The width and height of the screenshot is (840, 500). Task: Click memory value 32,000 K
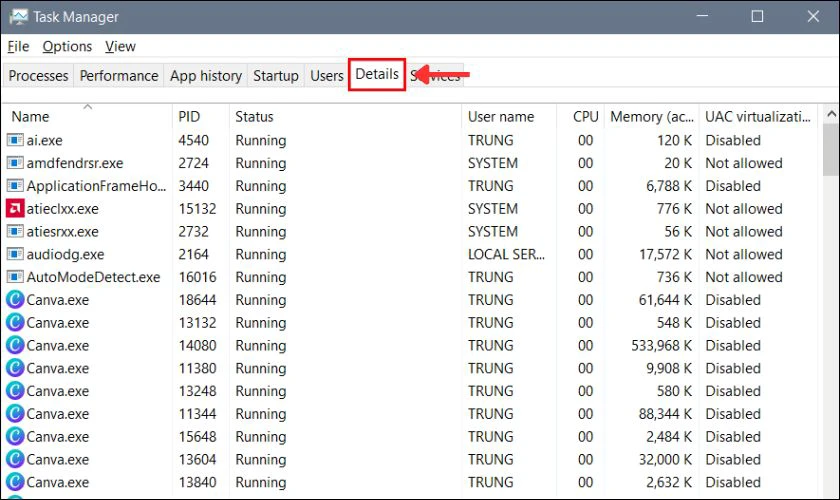[x=665, y=459]
